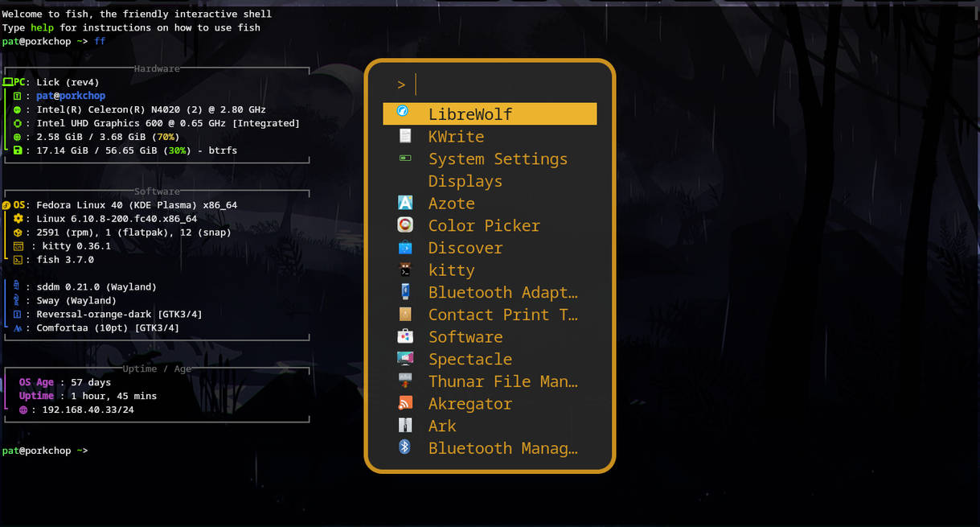Click the Contact Print Theme icon

coord(405,314)
